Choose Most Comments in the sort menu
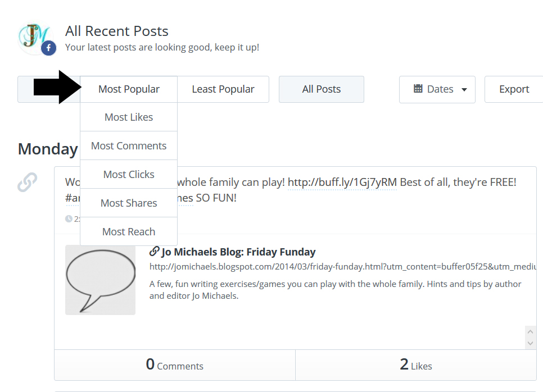Screen dimensions: 543x392 tap(129, 146)
